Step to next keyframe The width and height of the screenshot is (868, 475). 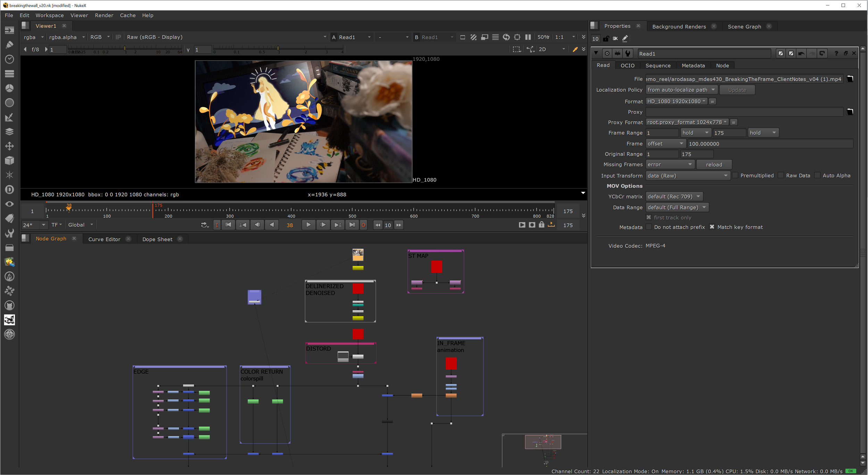[337, 225]
